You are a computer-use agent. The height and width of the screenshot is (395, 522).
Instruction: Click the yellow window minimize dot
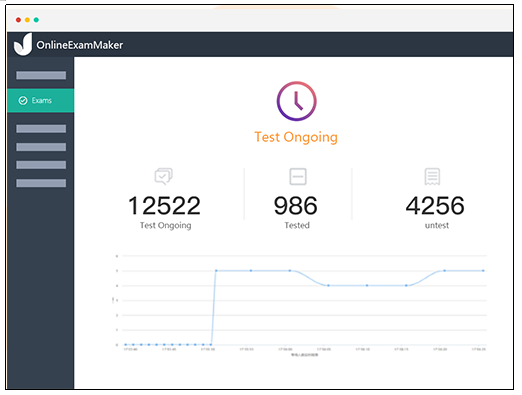click(27, 20)
